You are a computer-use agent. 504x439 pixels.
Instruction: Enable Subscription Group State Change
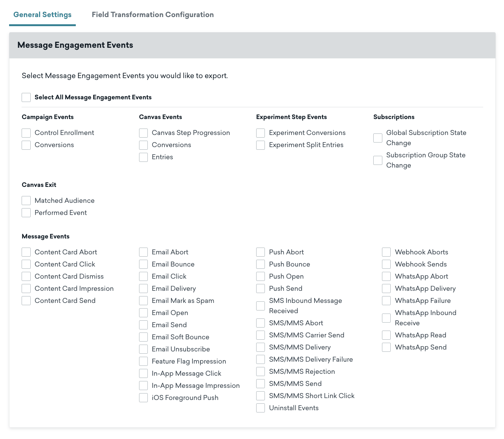tap(377, 160)
